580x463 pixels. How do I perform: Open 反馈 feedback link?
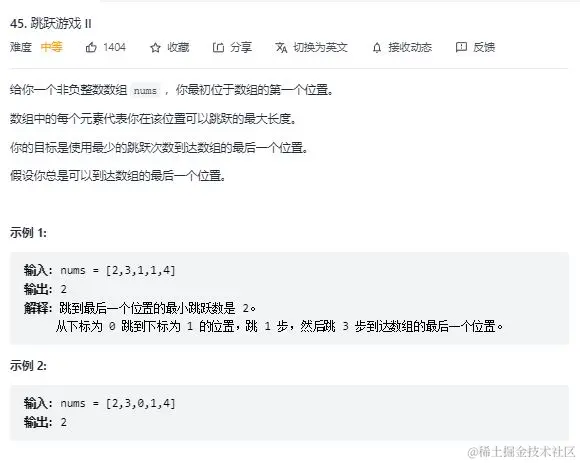(x=484, y=47)
